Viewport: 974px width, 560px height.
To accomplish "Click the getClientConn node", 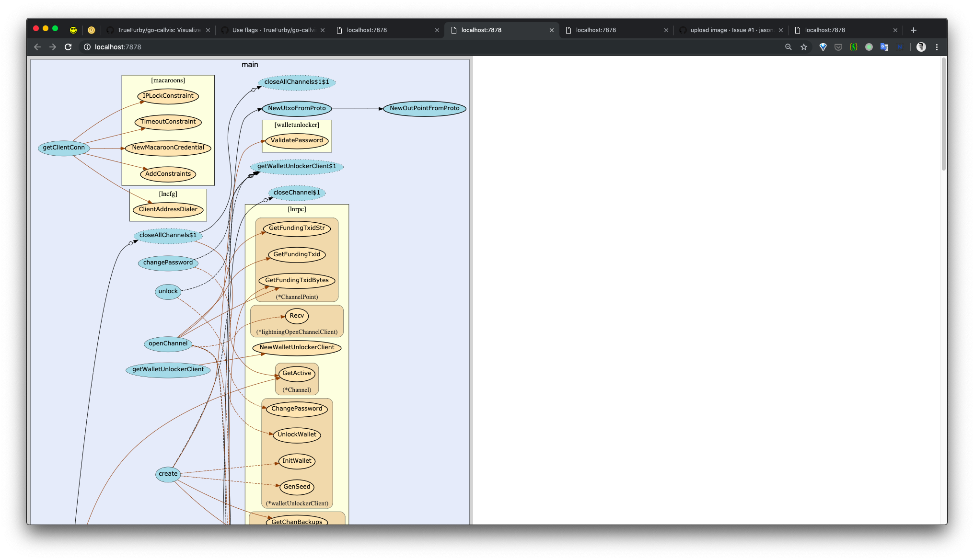I will pos(64,148).
